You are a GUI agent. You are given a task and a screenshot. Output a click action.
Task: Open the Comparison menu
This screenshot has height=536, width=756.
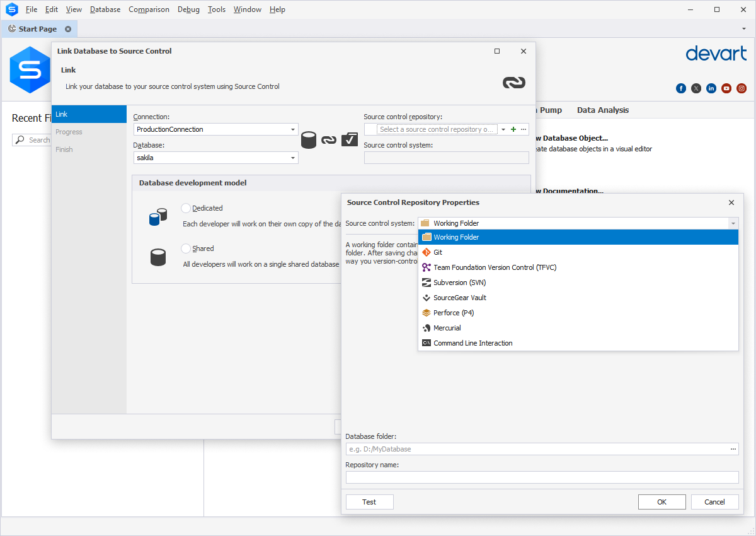149,9
